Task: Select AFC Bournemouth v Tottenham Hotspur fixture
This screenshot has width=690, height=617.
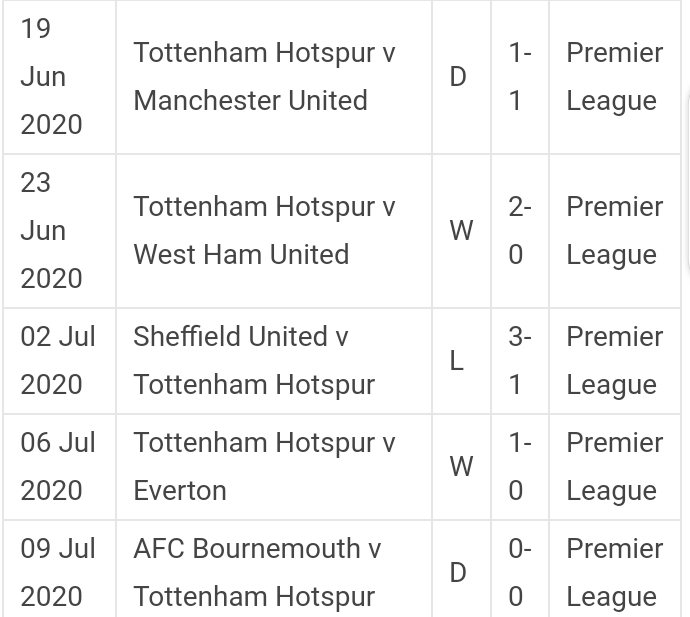Action: [274, 569]
